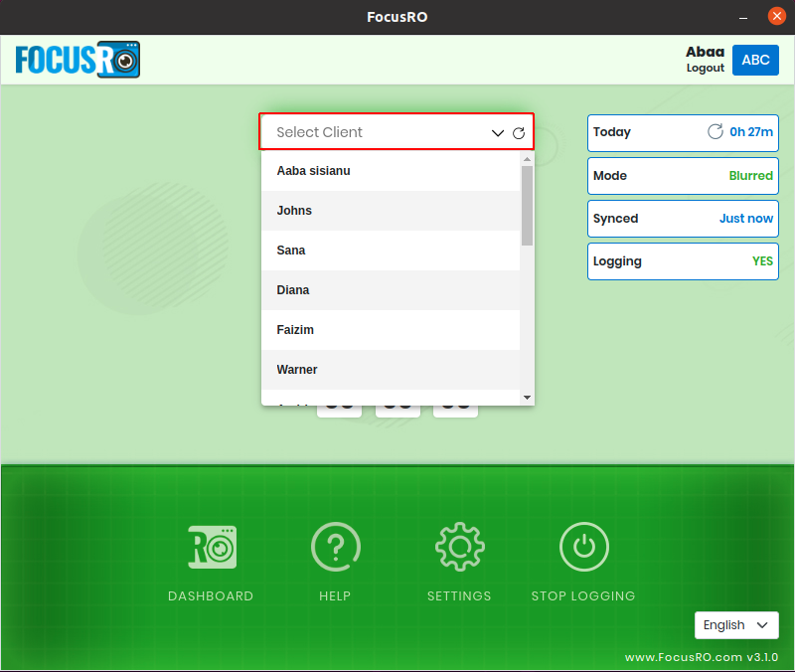Close the FocusRO window
795x672 pixels.
coord(776,16)
